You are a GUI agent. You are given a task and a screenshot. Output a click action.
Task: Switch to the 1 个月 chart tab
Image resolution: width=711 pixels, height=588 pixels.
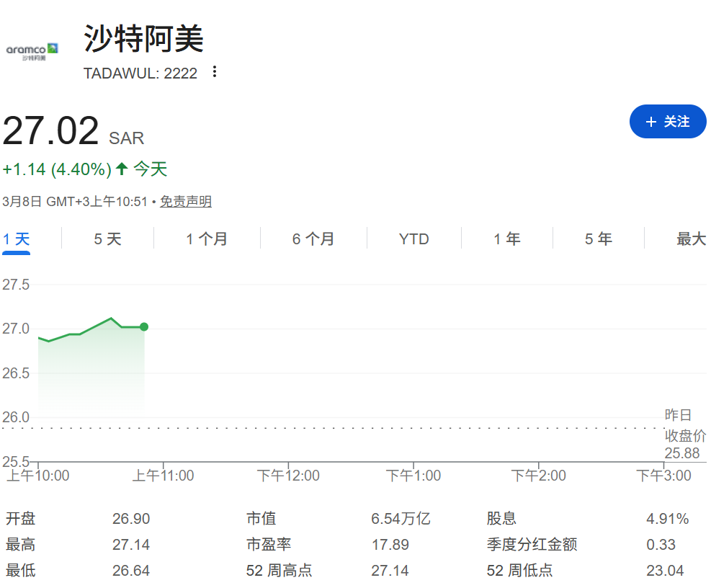tap(207, 239)
